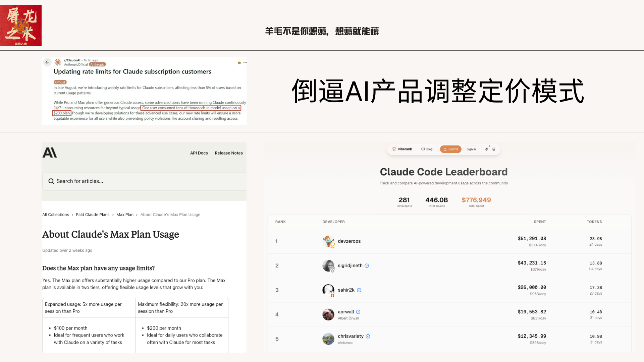The image size is (644, 362).
Task: Go to All Collections breadcrumb
Action: pos(56,215)
